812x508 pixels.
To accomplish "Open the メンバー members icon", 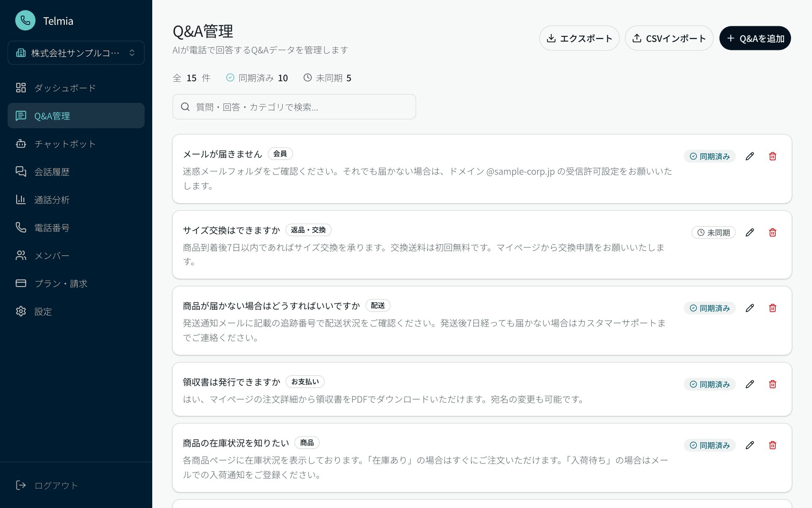I will [x=21, y=255].
